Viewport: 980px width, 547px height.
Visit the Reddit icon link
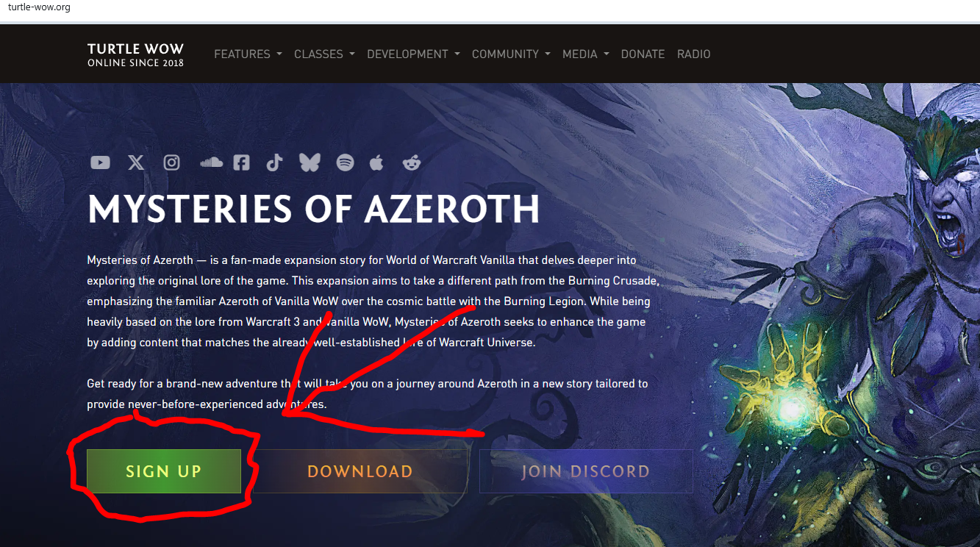tap(412, 162)
